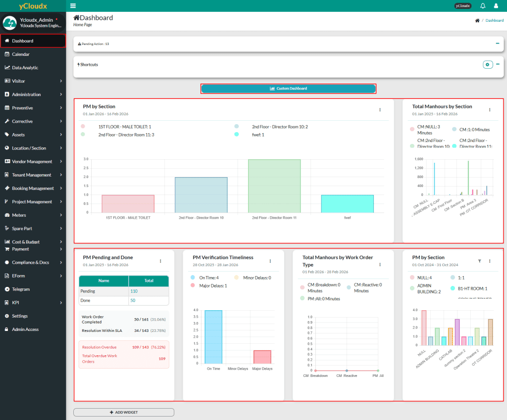Collapse the Pending Action panel

pyautogui.click(x=498, y=44)
